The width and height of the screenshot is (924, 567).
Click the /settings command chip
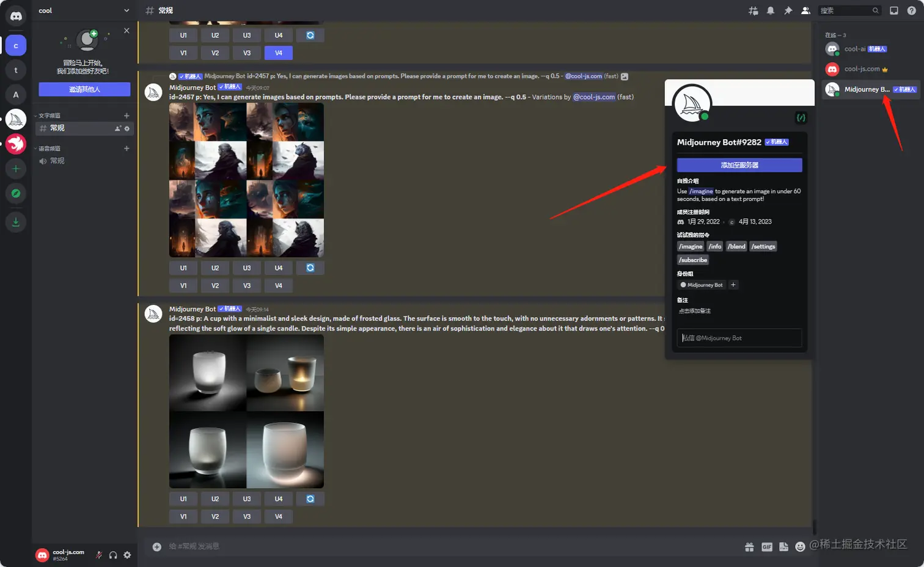tap(763, 246)
